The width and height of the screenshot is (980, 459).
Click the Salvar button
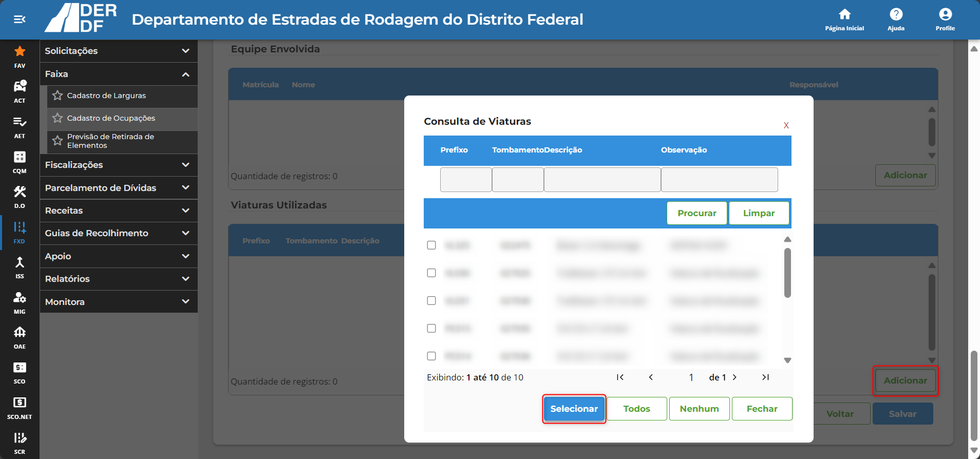pos(902,414)
